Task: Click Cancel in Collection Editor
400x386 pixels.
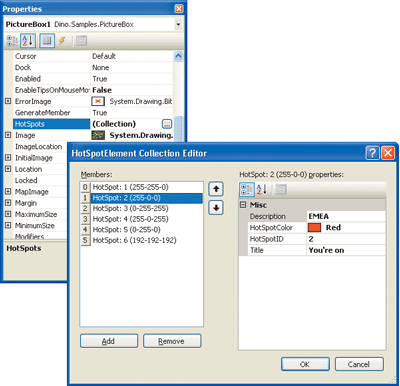Action: [x=359, y=364]
